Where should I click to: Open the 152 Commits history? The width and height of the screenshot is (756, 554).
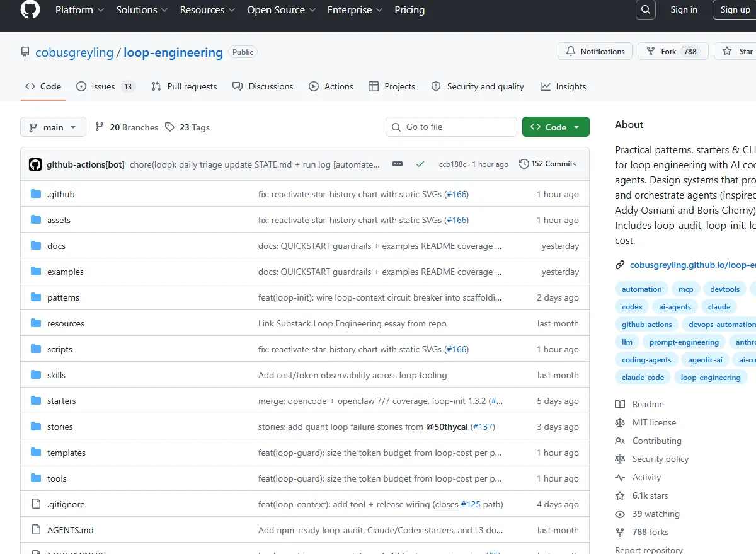(x=547, y=164)
